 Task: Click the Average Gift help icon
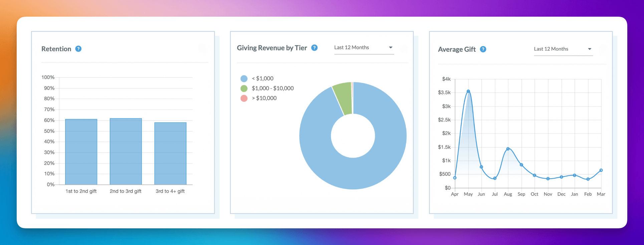point(483,49)
